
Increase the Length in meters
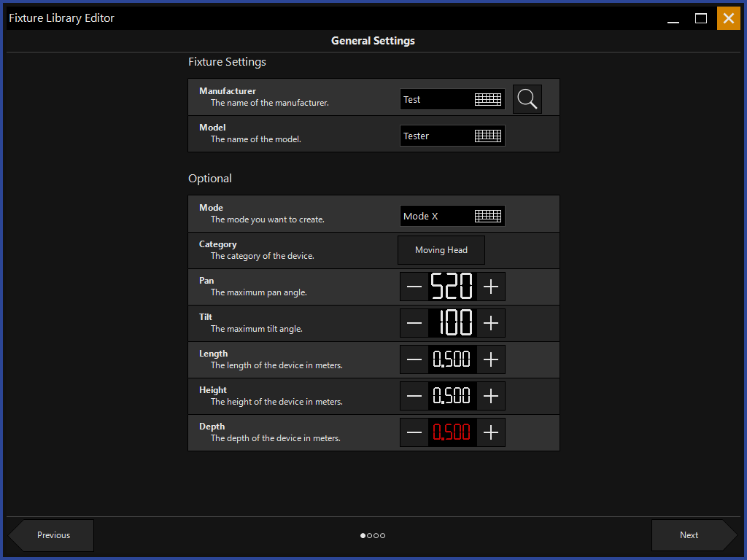tap(491, 360)
